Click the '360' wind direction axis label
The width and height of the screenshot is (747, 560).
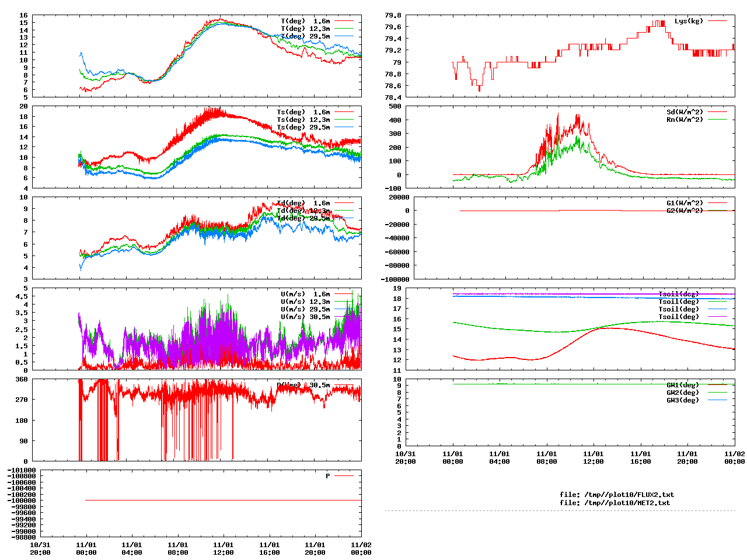[22, 379]
